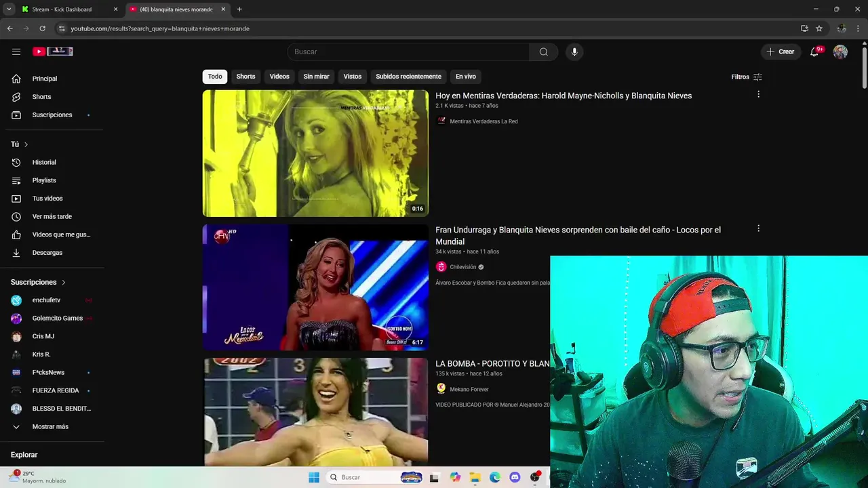Image resolution: width=868 pixels, height=488 pixels.
Task: Open the Fran Undurraga video title
Action: [x=578, y=236]
